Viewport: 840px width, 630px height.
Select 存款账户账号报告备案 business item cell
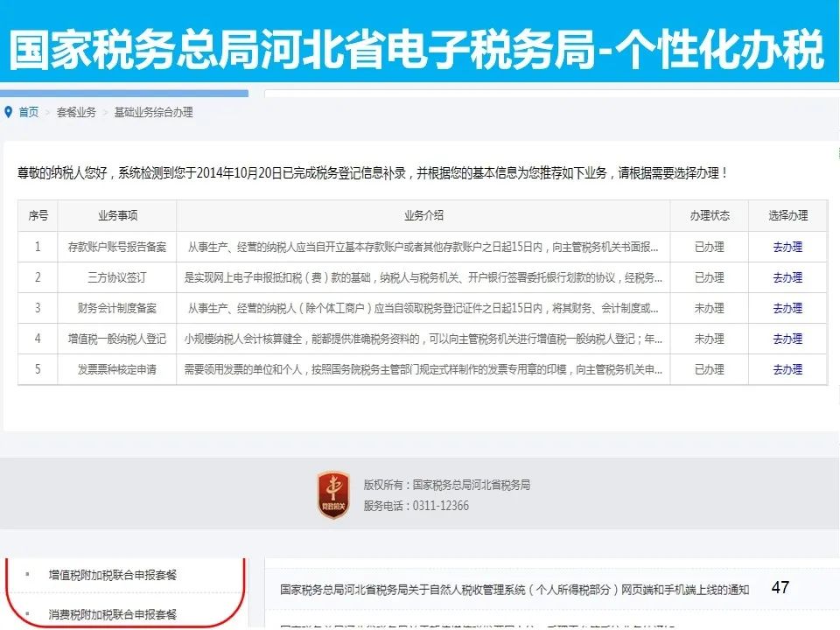(x=116, y=247)
